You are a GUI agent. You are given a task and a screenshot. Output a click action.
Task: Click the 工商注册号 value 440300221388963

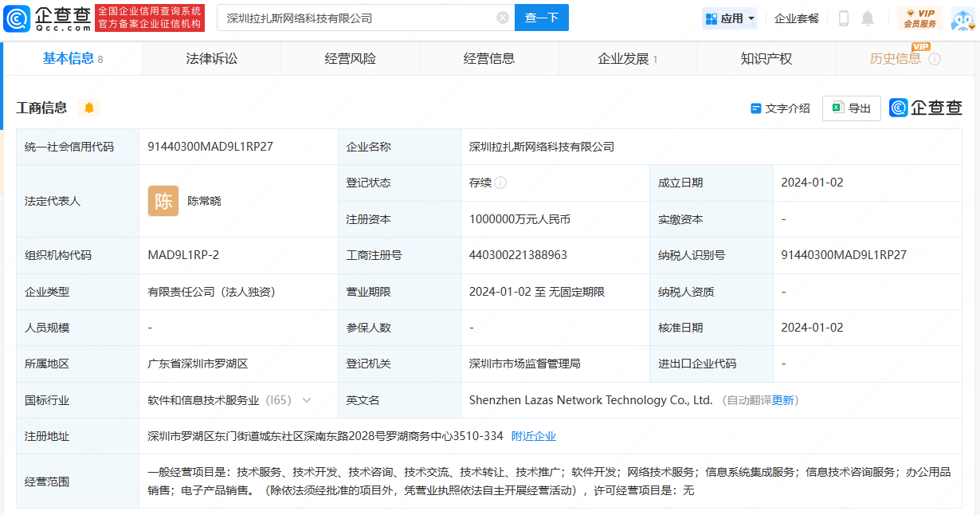pyautogui.click(x=518, y=255)
